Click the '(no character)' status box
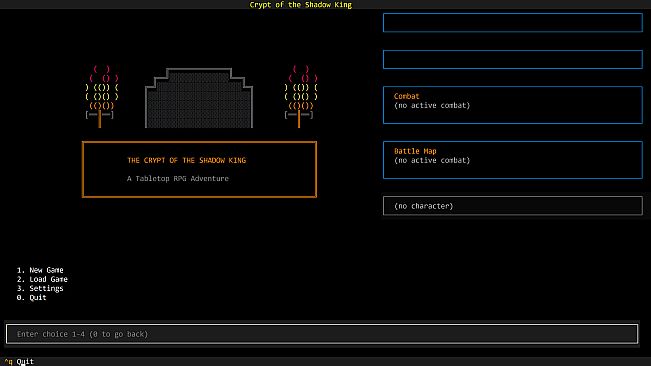 point(513,206)
